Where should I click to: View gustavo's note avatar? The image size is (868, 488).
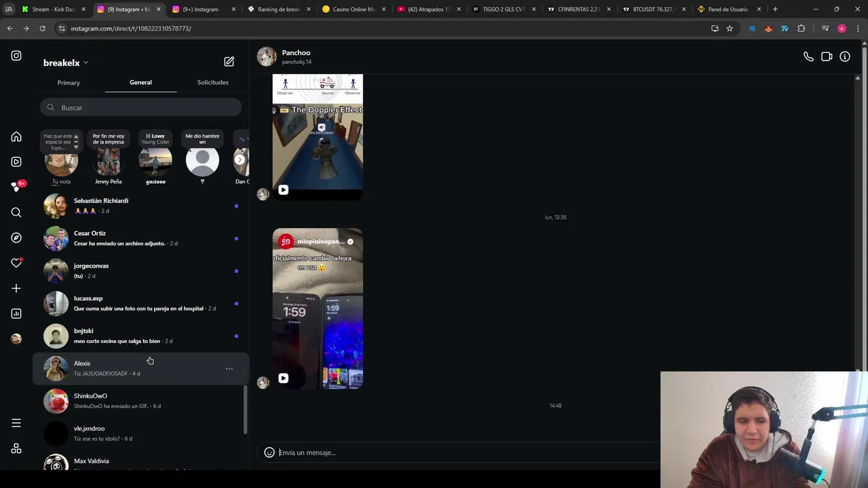pos(155,161)
